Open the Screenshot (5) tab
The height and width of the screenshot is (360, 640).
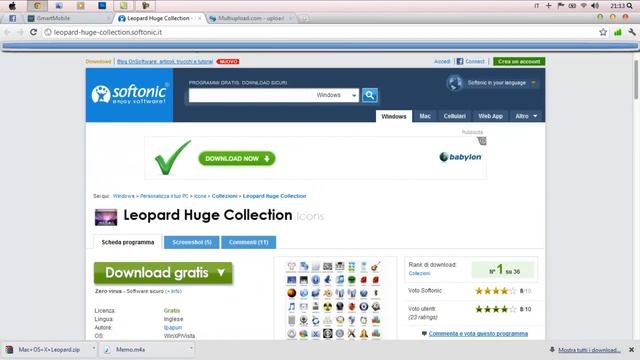[191, 242]
